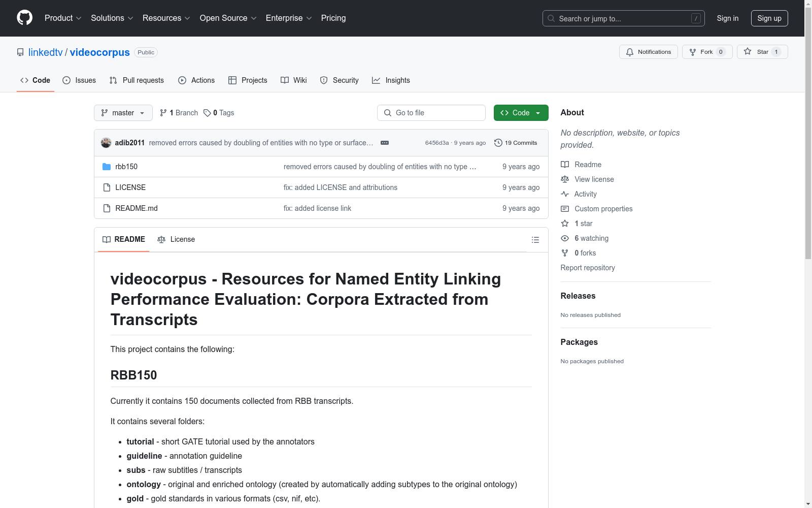Select the README tab in file viewer

(124, 239)
